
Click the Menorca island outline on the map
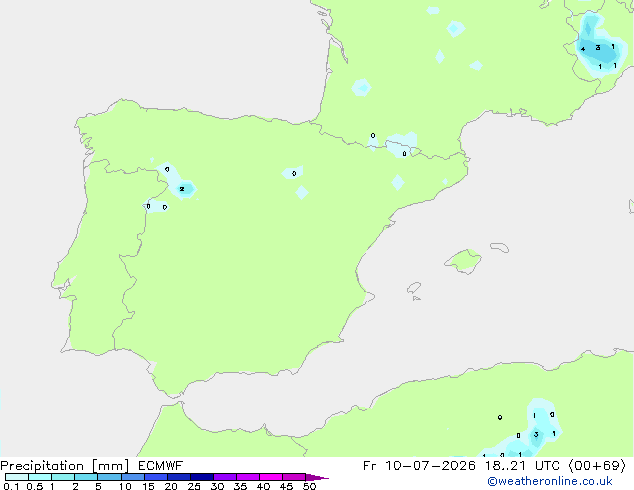(500, 247)
